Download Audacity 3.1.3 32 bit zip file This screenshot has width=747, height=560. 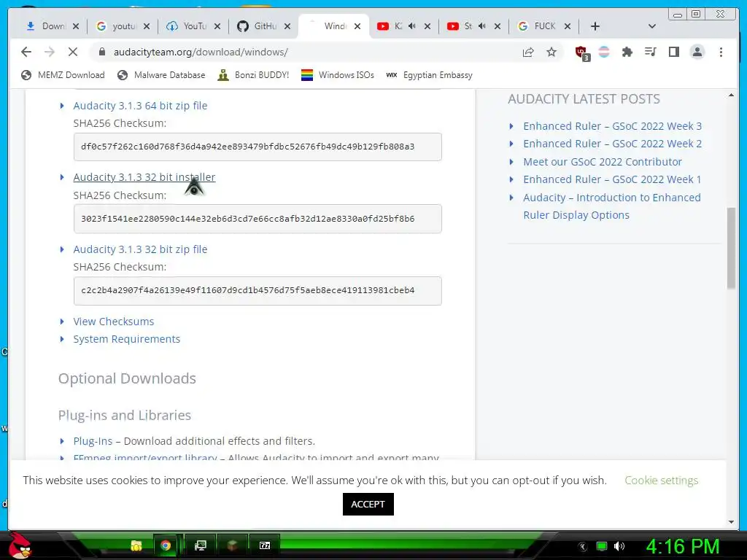[140, 249]
